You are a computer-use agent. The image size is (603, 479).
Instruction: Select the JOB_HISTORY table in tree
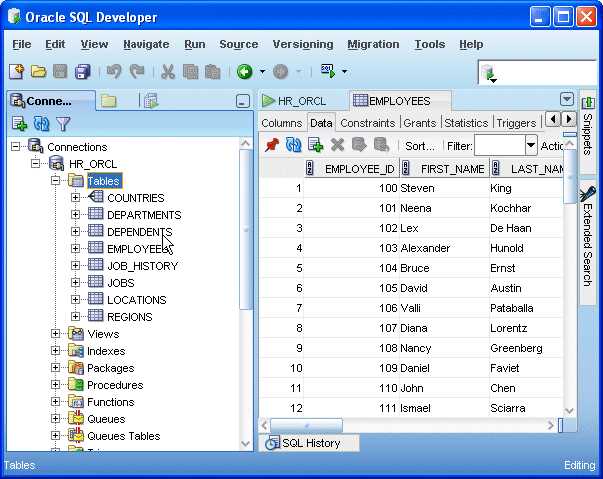pyautogui.click(x=142, y=266)
